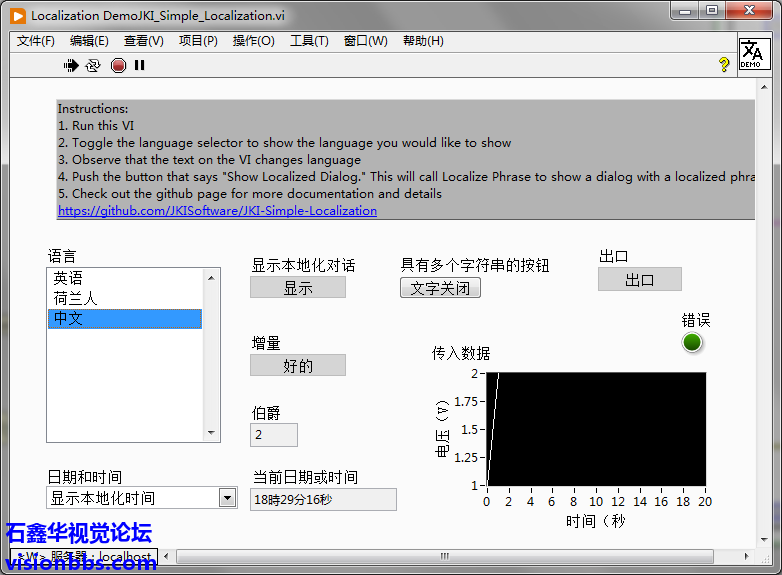The width and height of the screenshot is (782, 575).
Task: Open the 显示本地化时间 dropdown
Action: tap(227, 498)
